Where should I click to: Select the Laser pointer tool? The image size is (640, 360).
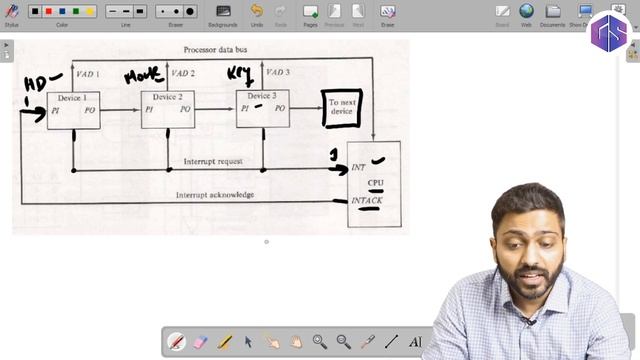367,342
